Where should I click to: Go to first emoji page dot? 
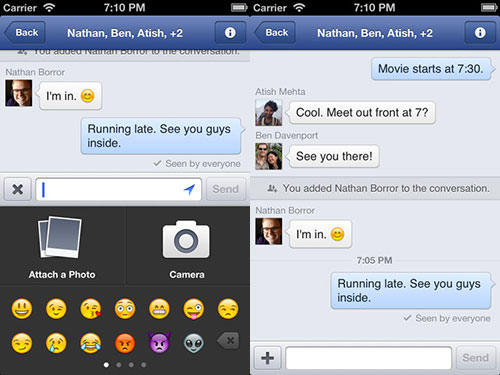pos(106,365)
